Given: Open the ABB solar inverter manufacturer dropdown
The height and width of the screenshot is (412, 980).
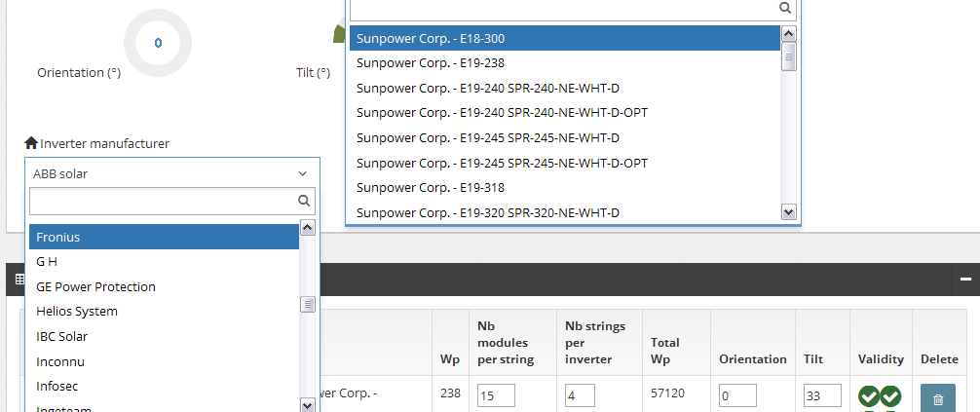Looking at the screenshot, I should pyautogui.click(x=171, y=173).
